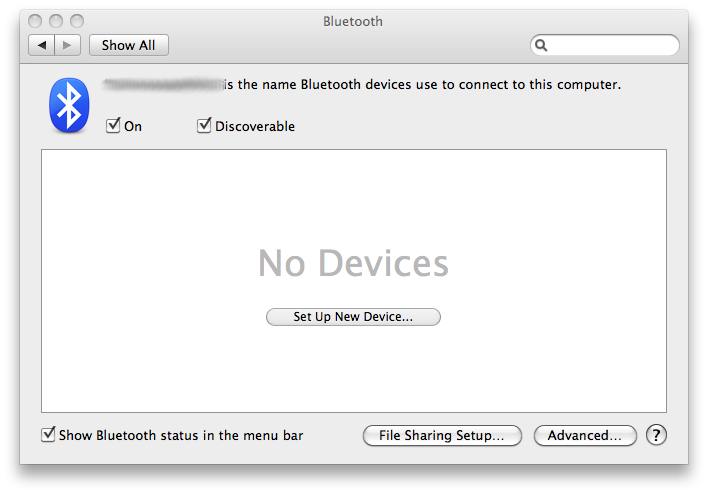This screenshot has width=708, height=494.
Task: Open help with the question mark button
Action: coord(656,435)
